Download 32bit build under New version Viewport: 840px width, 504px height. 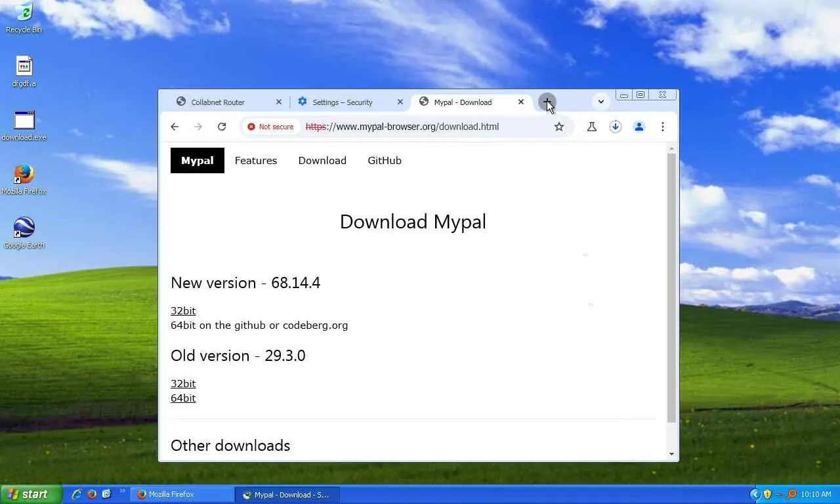(183, 310)
